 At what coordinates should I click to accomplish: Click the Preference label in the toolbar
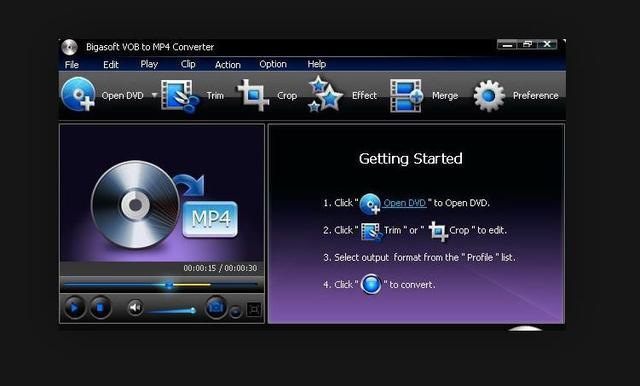point(536,95)
